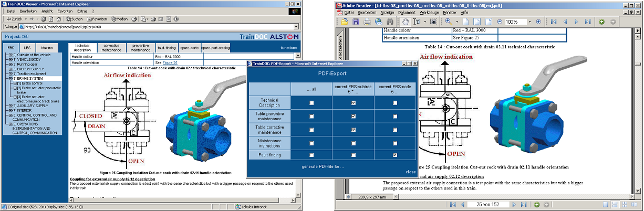Toggle Technical Description checkbox under '... all'
The width and height of the screenshot is (644, 211).
tap(311, 103)
